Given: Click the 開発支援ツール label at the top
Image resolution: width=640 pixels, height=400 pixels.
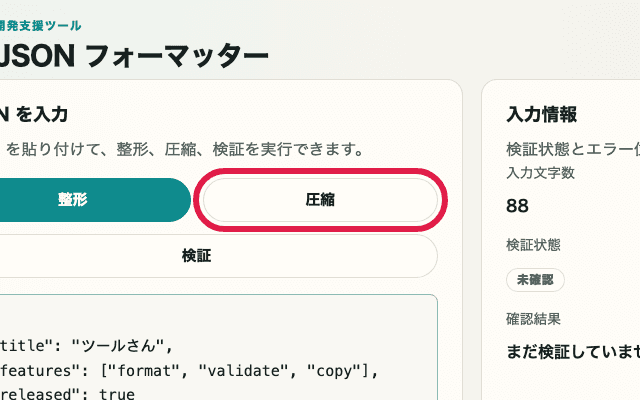Looking at the screenshot, I should pos(40,26).
